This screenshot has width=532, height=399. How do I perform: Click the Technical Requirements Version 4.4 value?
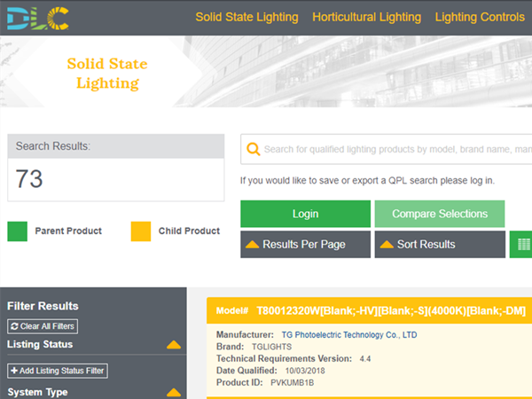click(365, 358)
